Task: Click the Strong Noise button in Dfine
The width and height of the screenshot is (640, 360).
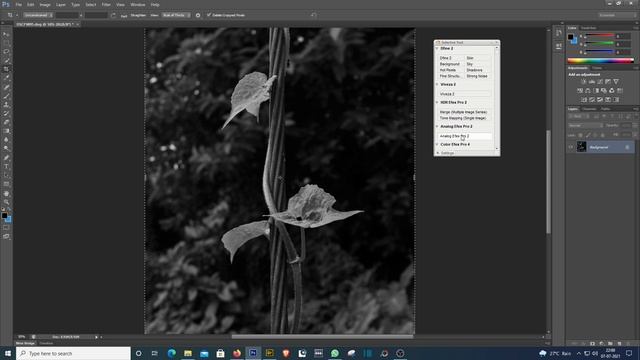Action: click(x=477, y=76)
